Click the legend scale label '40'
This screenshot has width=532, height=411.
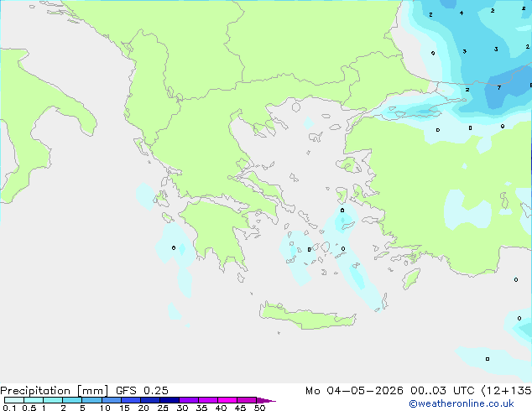tap(221, 408)
